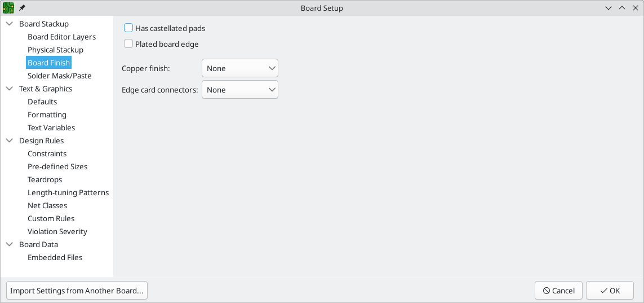Select Physical Stackup in the tree
644x303 pixels.
55,50
